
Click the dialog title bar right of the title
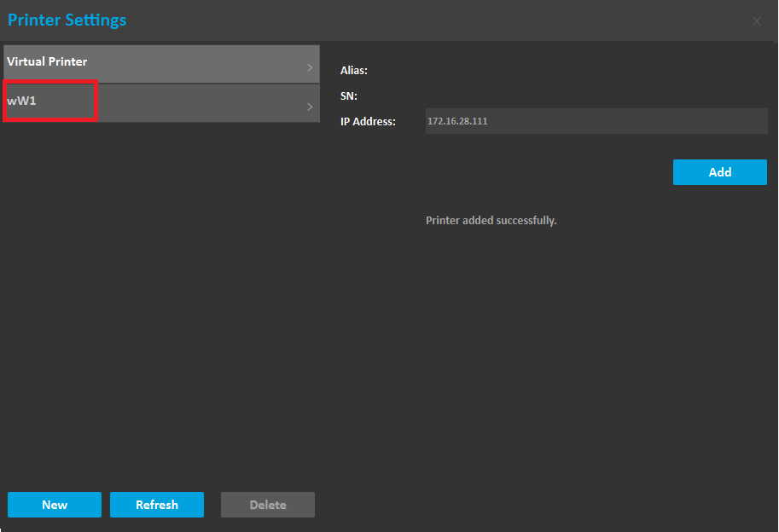[x=427, y=20]
